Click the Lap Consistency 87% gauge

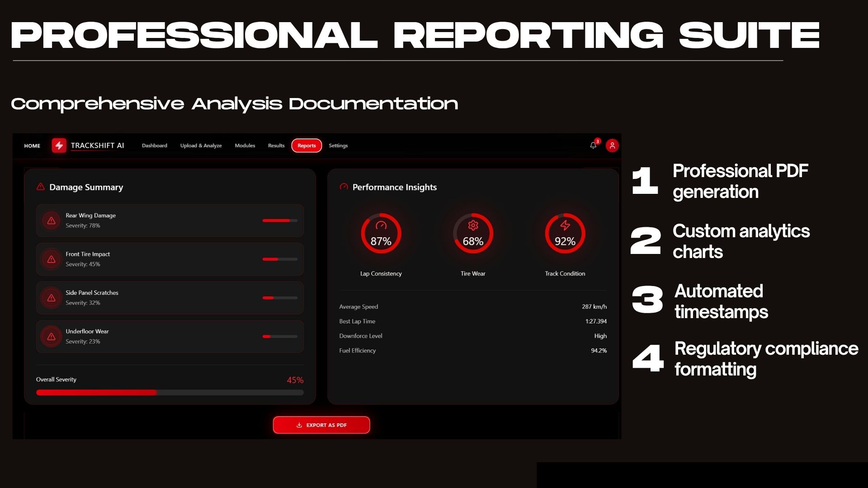tap(381, 234)
